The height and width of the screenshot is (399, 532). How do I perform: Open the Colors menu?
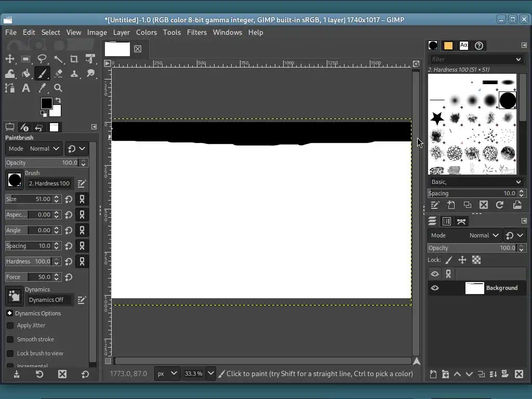[x=146, y=32]
